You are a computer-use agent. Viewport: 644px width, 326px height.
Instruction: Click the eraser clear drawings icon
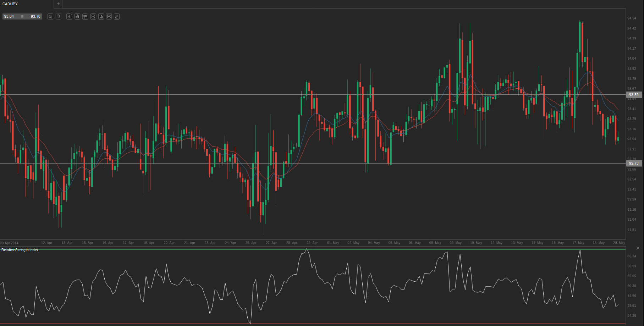117,17
